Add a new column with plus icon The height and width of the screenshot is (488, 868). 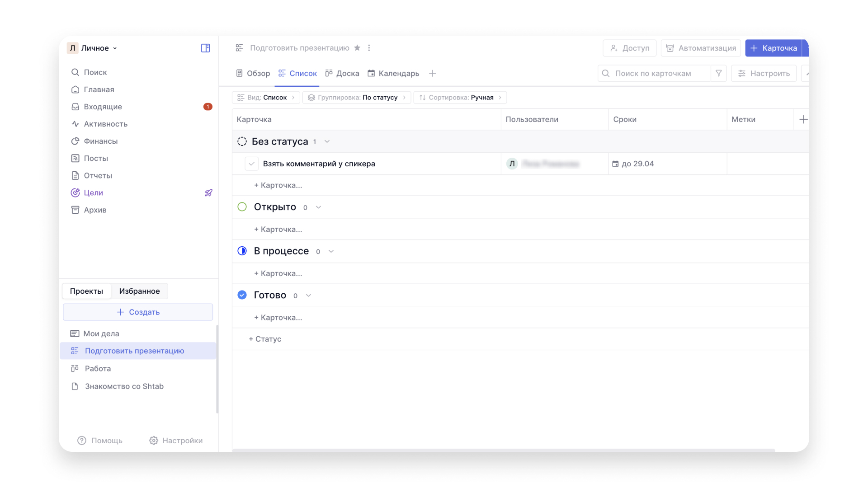tap(803, 119)
